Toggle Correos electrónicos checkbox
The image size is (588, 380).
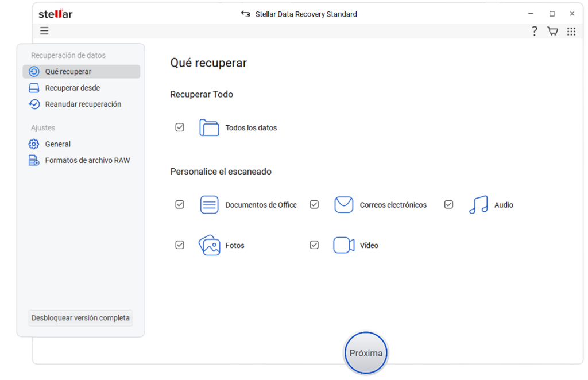tap(314, 204)
